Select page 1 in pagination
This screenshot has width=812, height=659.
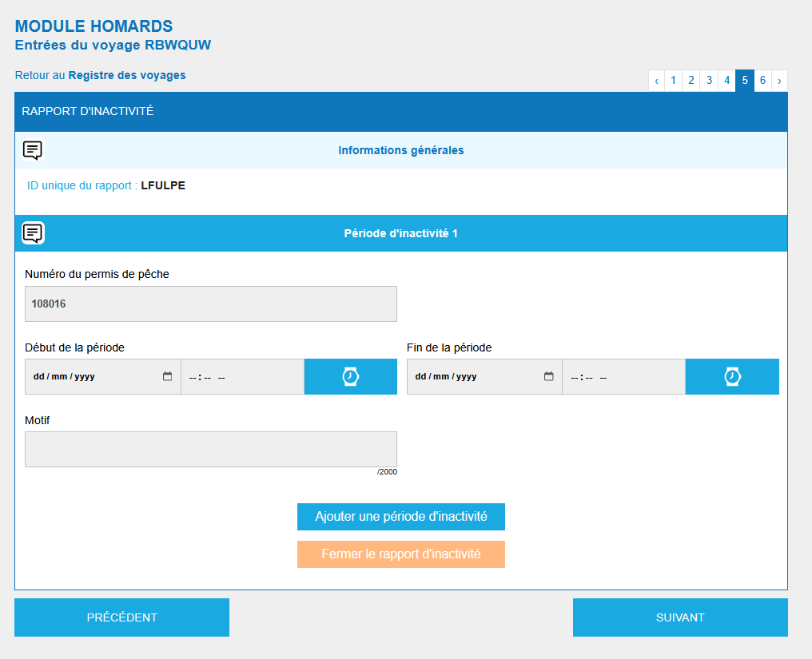pos(674,81)
